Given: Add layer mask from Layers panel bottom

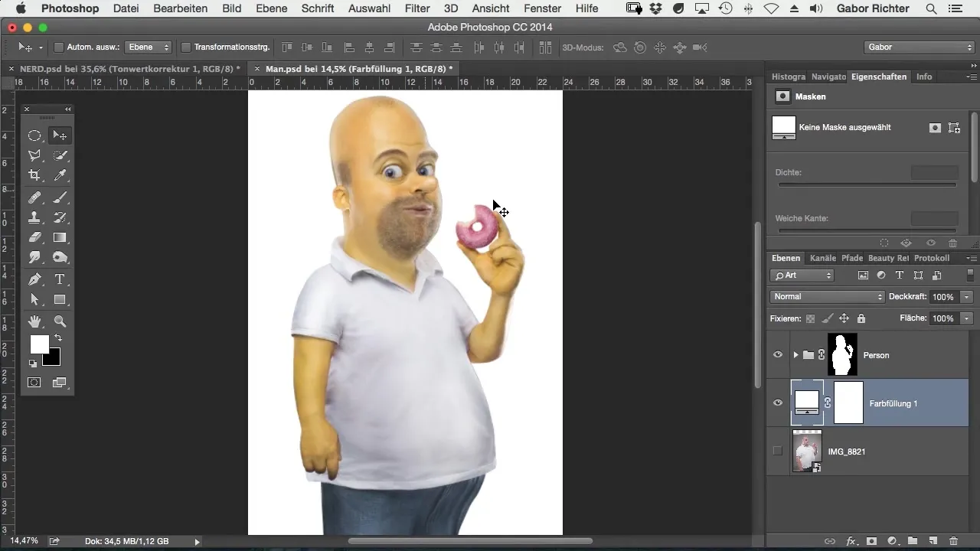Looking at the screenshot, I should pyautogui.click(x=871, y=541).
